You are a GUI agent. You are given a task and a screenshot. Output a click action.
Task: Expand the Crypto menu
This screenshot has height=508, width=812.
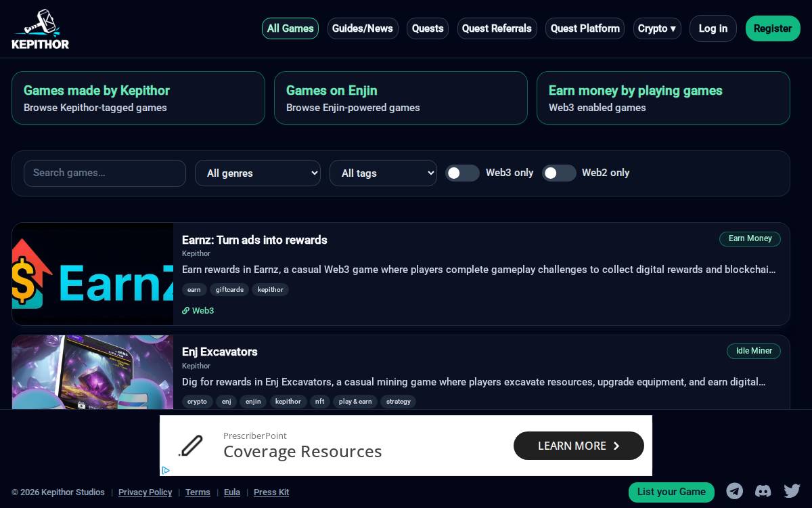[657, 28]
